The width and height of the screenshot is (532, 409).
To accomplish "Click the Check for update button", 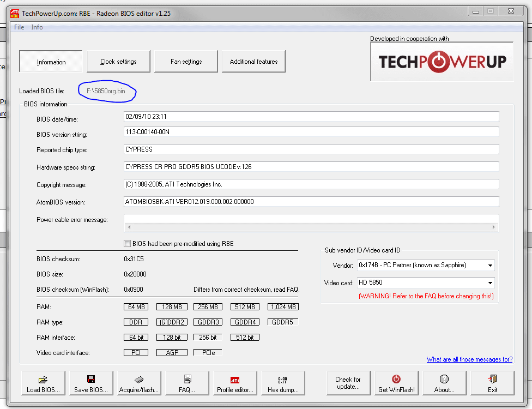I will tap(348, 383).
